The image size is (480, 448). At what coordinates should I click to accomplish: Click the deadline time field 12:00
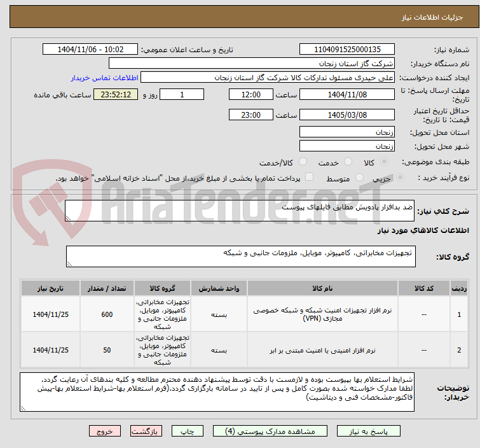coord(250,94)
